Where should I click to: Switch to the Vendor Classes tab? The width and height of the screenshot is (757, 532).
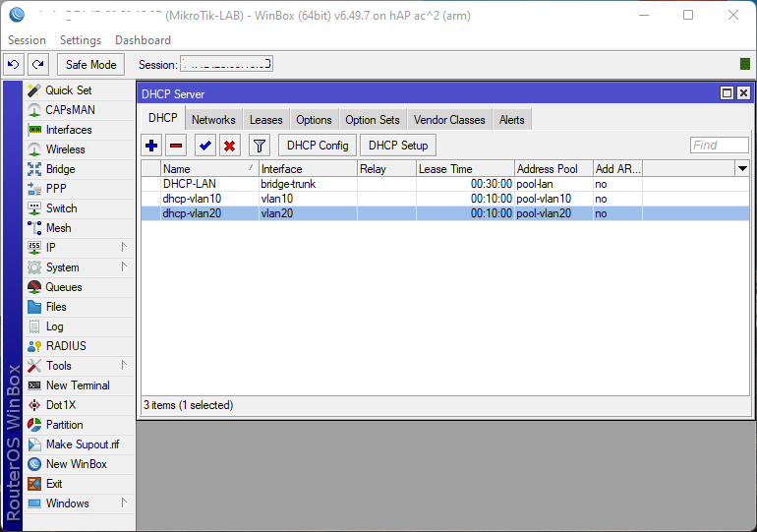(449, 120)
